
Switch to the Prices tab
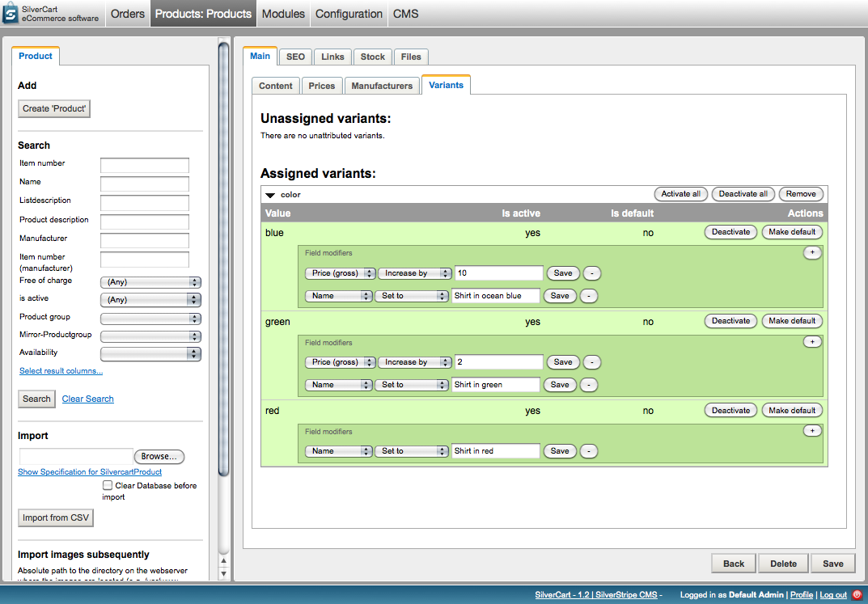coord(321,86)
